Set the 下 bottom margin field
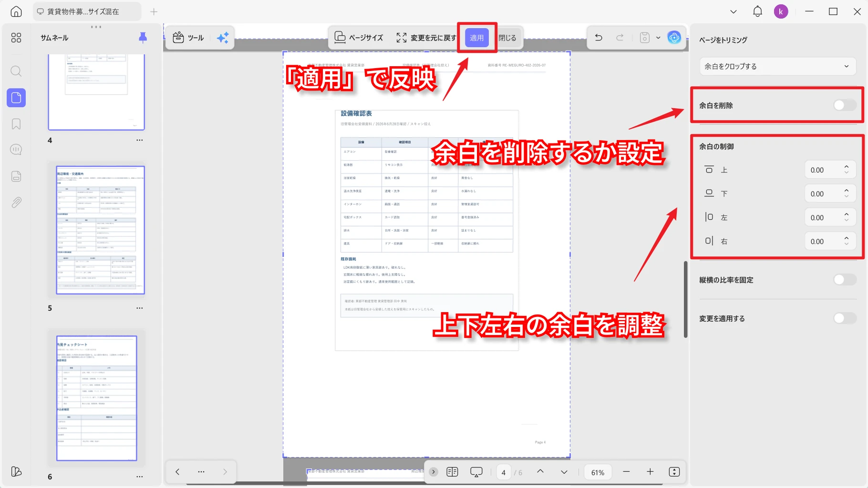The height and width of the screenshot is (488, 868). coord(830,193)
